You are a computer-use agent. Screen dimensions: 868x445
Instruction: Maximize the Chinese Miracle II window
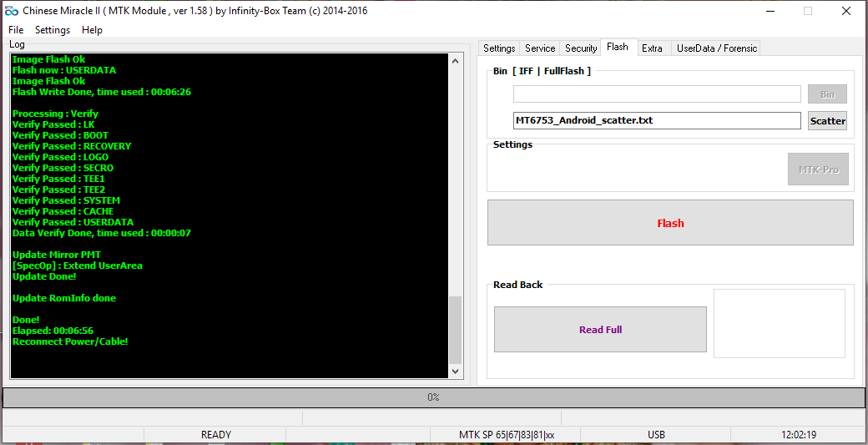point(808,11)
